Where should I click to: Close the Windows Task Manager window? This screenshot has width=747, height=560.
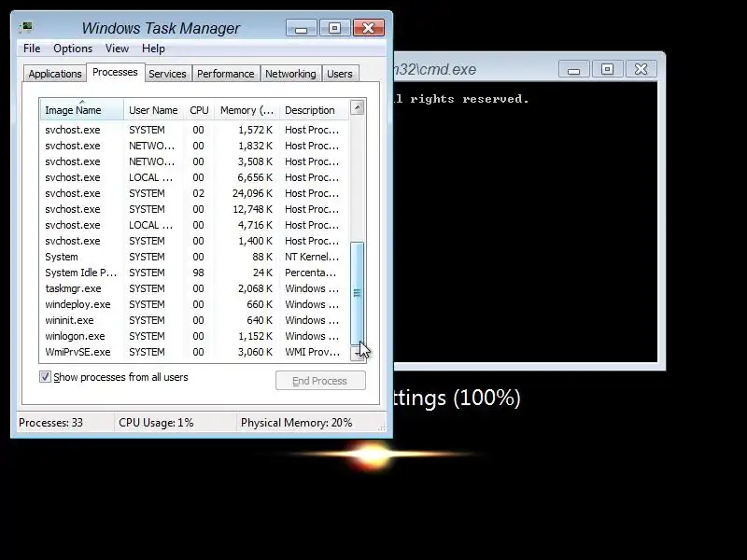368,28
